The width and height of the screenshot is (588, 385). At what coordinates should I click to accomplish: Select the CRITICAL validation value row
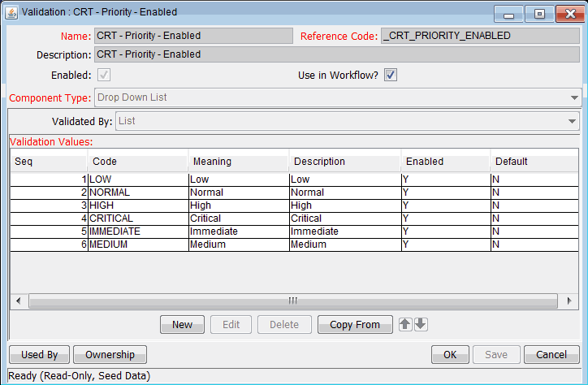138,218
